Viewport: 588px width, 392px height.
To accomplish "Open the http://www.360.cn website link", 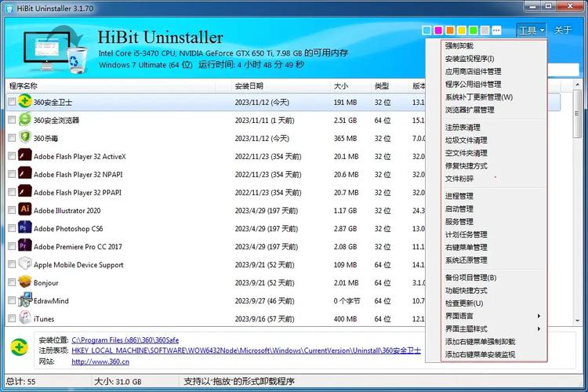I will [x=100, y=361].
